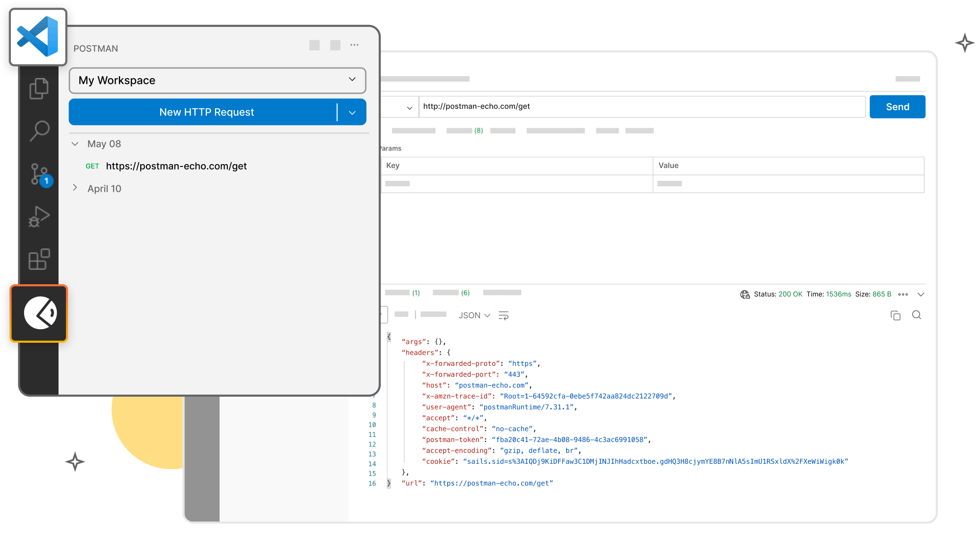The width and height of the screenshot is (980, 544).
Task: Open the Extensions view
Action: [39, 259]
